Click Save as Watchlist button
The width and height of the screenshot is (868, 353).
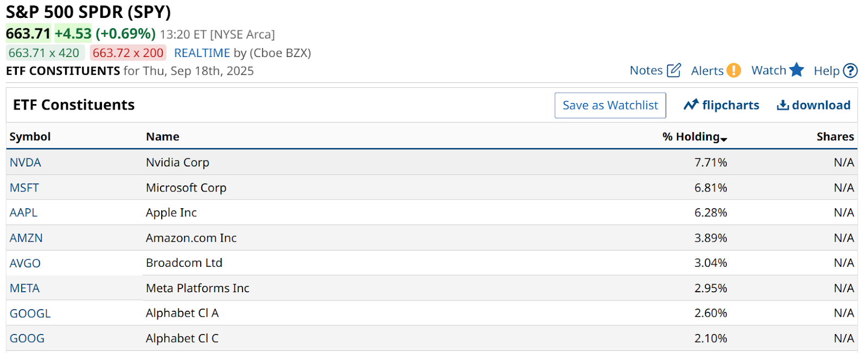pyautogui.click(x=610, y=105)
